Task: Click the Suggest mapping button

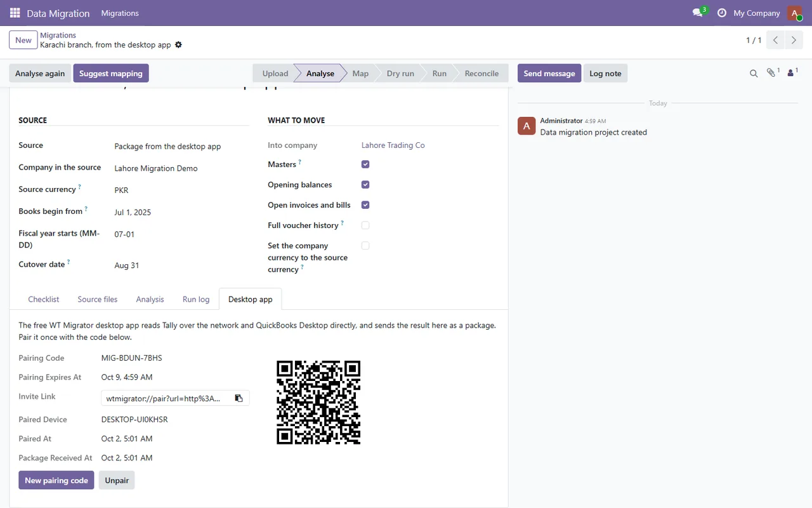Action: pyautogui.click(x=111, y=73)
